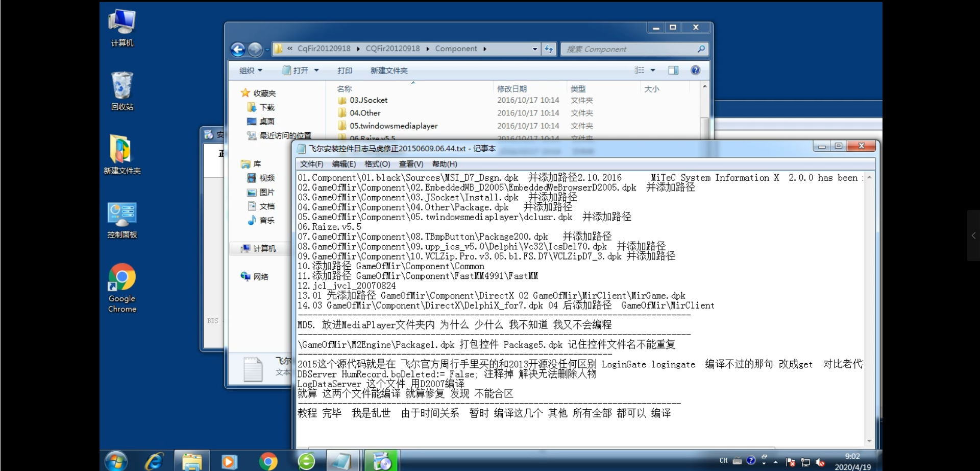Viewport: 980px width, 471px height.
Task: Click the search magnifier icon in Explorer
Action: (701, 49)
